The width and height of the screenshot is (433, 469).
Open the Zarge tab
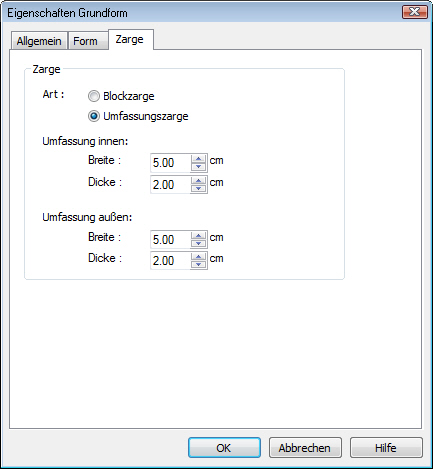pyautogui.click(x=130, y=39)
